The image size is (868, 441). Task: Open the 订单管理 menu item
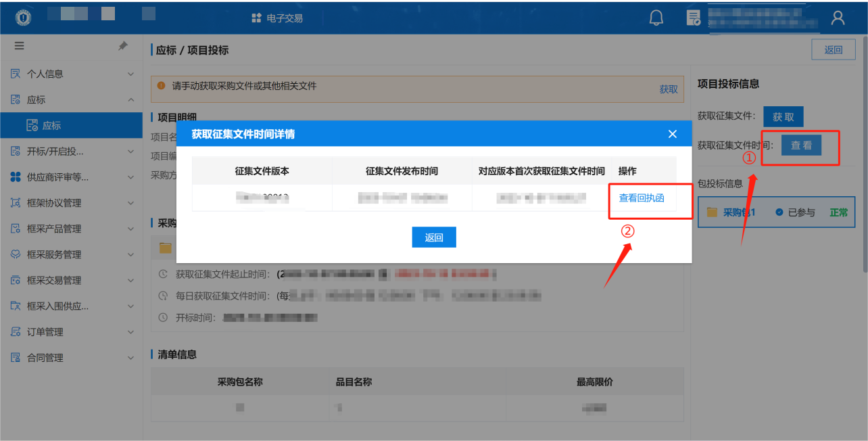point(71,331)
